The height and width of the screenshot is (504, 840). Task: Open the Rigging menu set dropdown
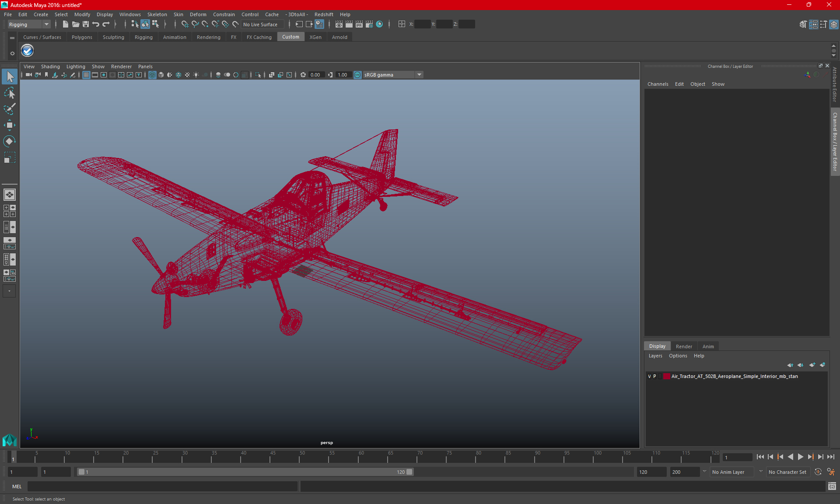29,24
